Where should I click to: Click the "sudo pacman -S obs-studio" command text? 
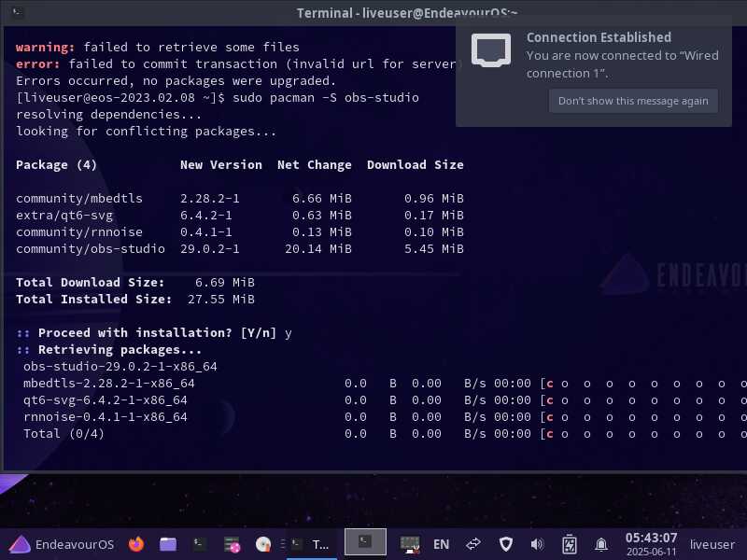tap(326, 98)
